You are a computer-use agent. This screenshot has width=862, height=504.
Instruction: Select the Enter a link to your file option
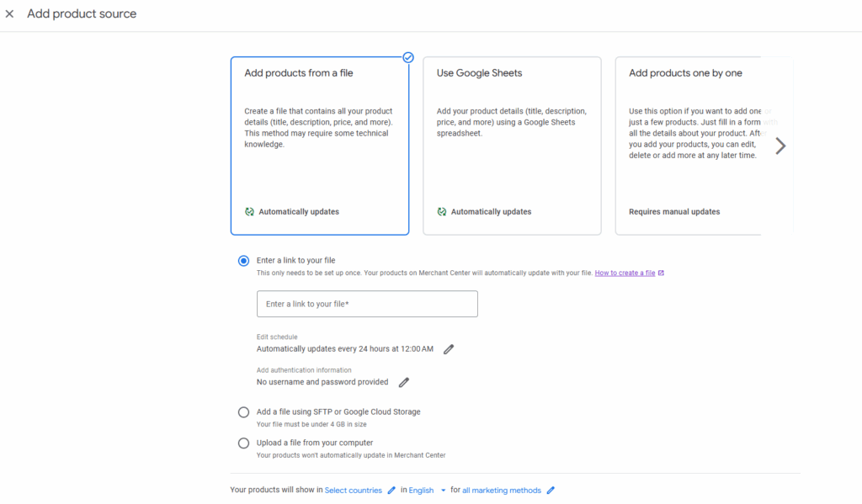(243, 260)
